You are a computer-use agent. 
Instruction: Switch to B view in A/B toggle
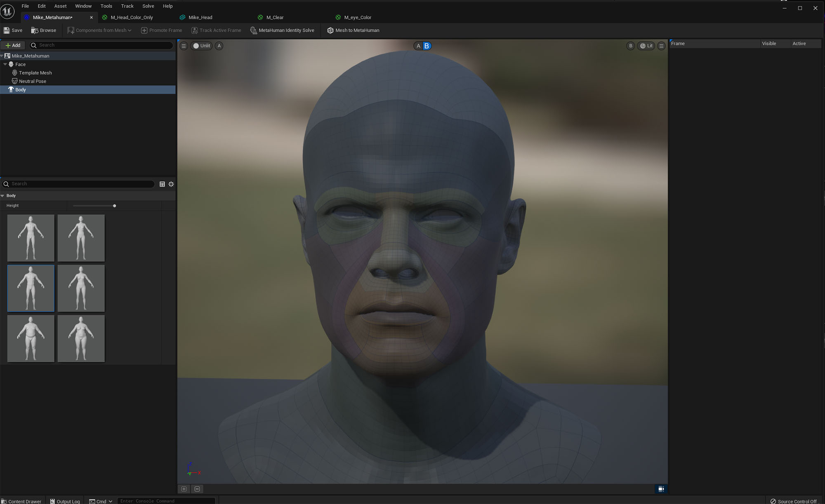pyautogui.click(x=427, y=46)
